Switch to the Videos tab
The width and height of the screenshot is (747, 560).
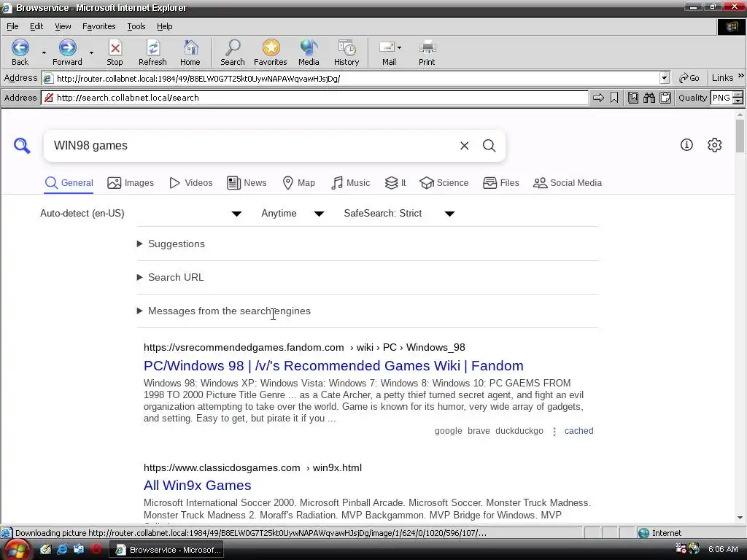point(191,183)
